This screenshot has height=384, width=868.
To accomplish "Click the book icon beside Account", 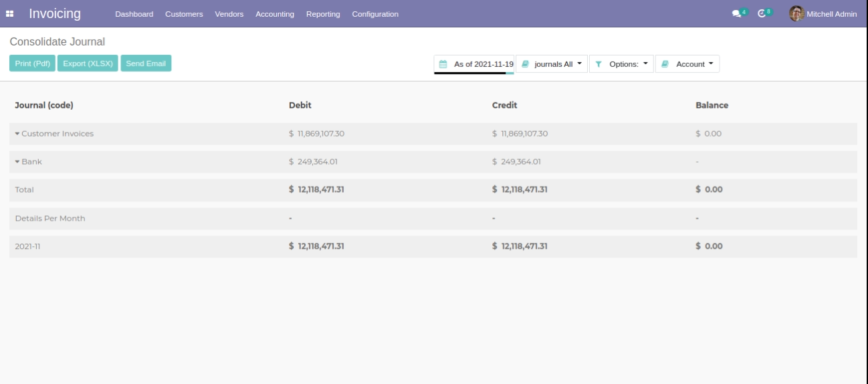I will [x=665, y=64].
